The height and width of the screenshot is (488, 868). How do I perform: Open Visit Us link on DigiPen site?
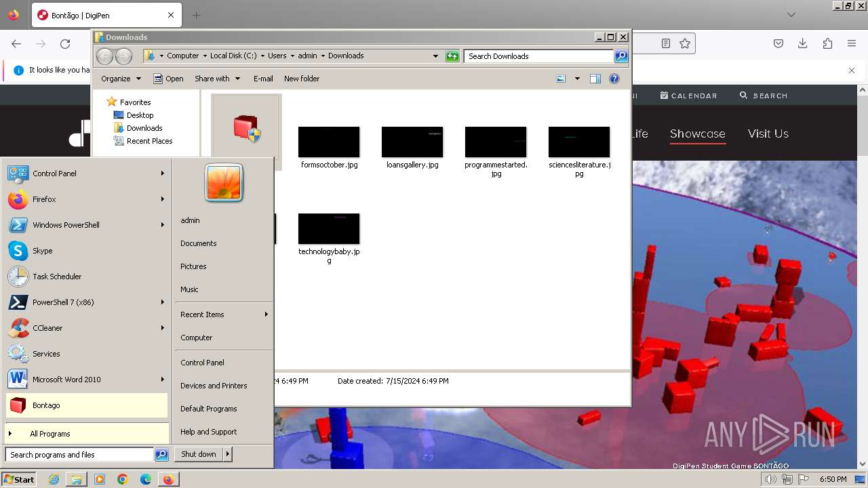point(768,134)
